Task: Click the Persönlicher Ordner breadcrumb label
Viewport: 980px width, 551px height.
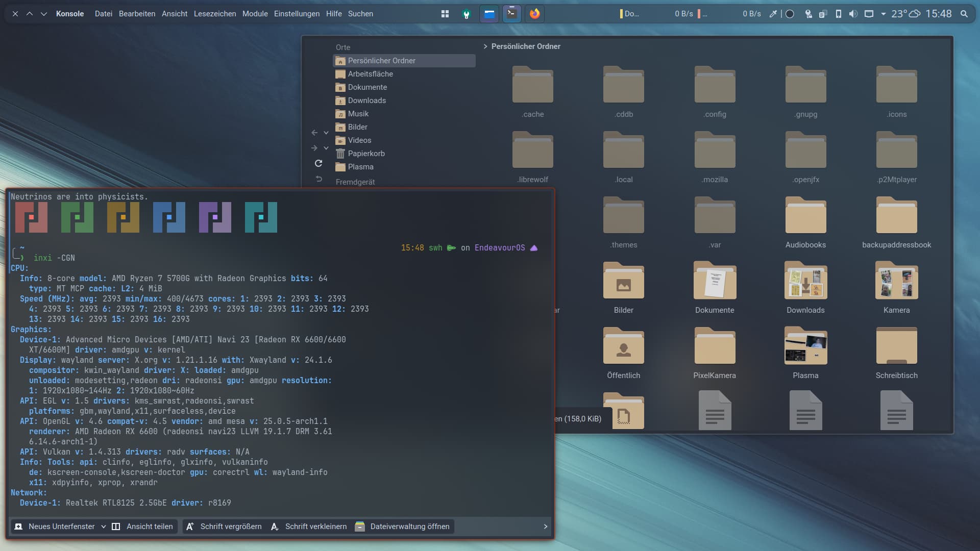Action: 526,46
